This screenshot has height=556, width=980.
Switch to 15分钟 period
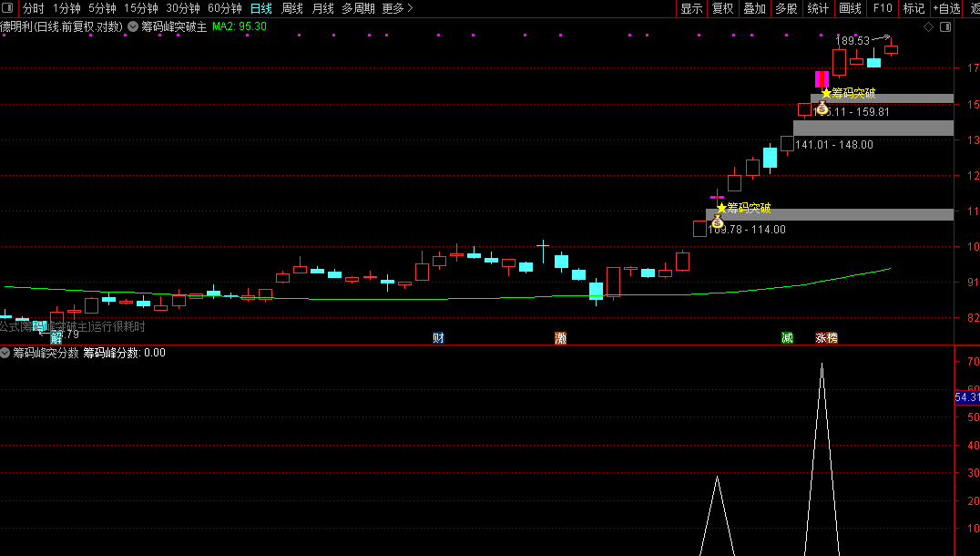point(141,8)
